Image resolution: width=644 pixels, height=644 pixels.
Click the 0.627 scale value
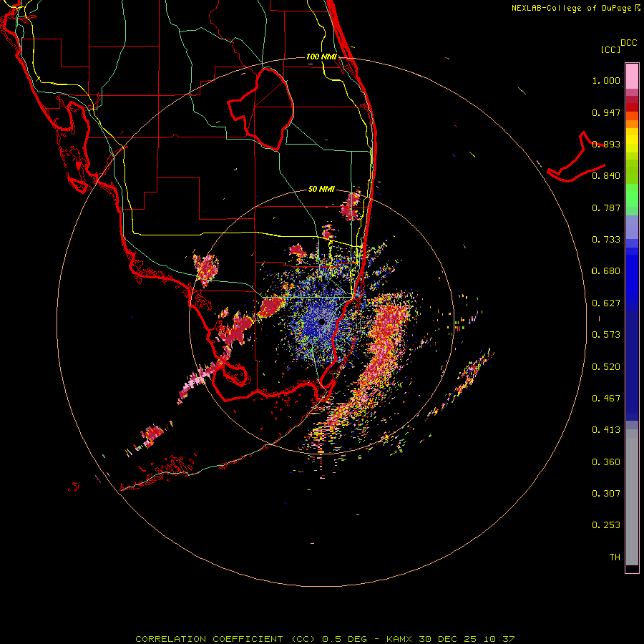click(606, 303)
